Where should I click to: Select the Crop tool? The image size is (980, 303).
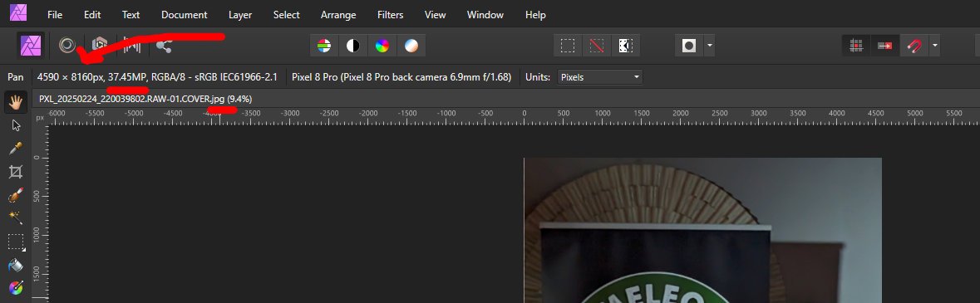click(x=16, y=172)
